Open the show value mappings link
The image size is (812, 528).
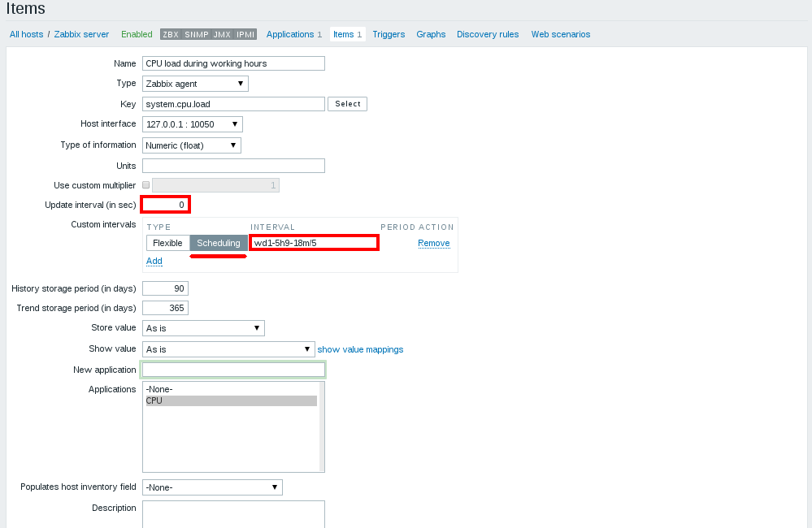point(360,349)
